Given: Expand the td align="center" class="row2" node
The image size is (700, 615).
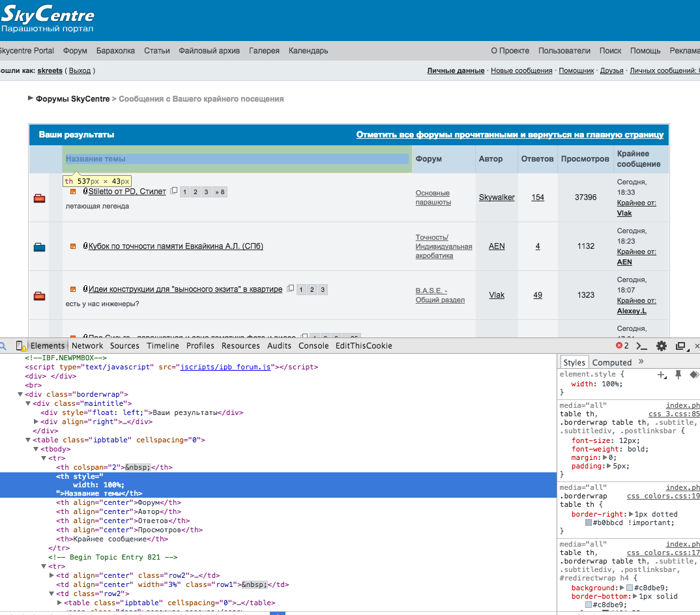Looking at the screenshot, I should pos(51,576).
